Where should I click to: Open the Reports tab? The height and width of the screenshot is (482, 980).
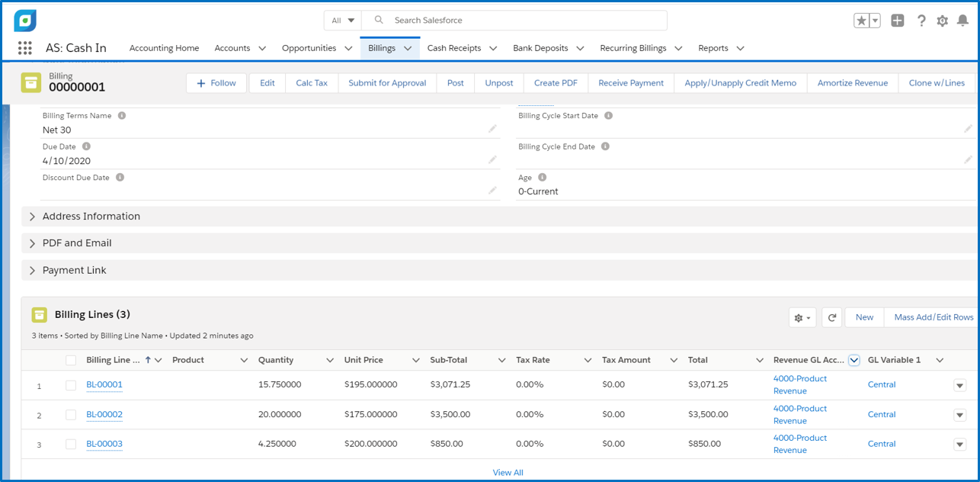(x=713, y=48)
